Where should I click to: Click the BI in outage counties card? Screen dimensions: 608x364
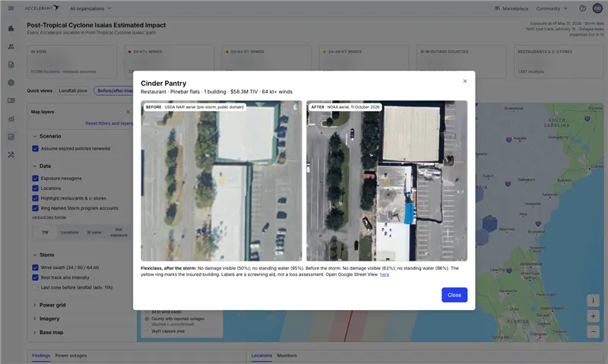461,62
